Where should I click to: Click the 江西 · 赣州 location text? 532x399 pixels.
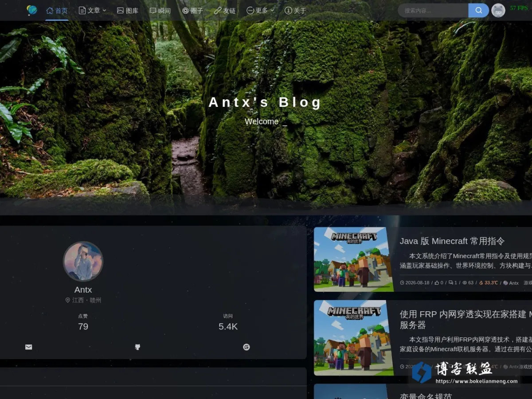(x=87, y=300)
